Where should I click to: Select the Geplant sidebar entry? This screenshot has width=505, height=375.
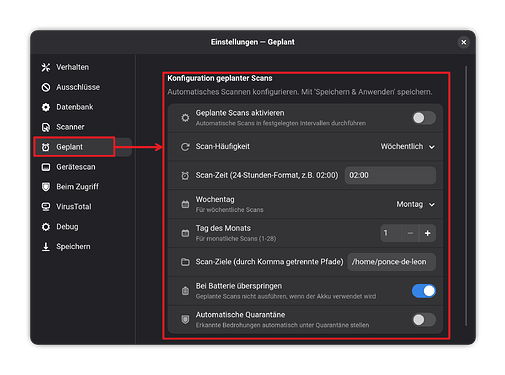pos(83,147)
